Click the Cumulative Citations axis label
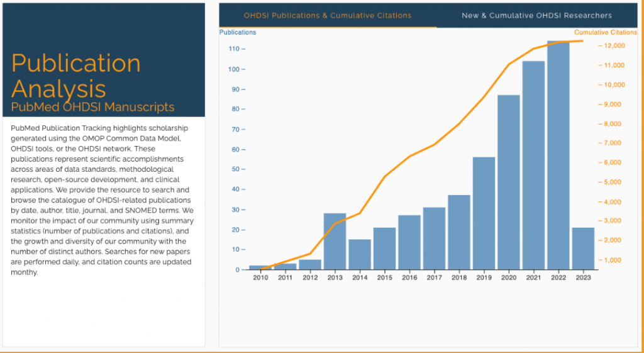This screenshot has width=644, height=353. [x=605, y=32]
